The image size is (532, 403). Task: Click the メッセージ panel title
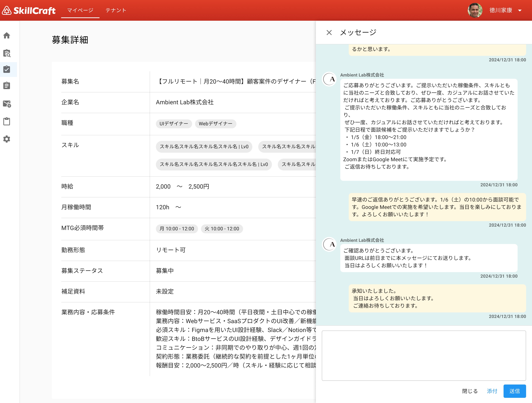pos(358,33)
